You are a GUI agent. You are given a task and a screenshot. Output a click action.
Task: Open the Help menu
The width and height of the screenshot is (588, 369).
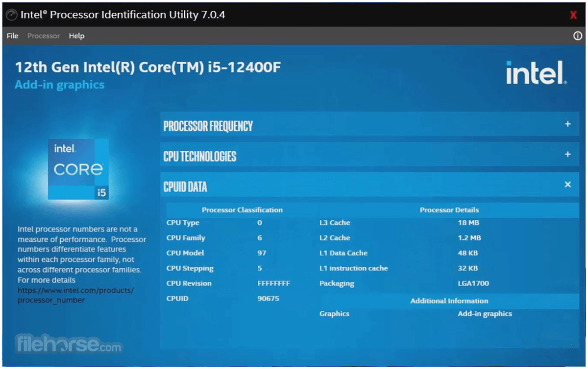coord(76,36)
